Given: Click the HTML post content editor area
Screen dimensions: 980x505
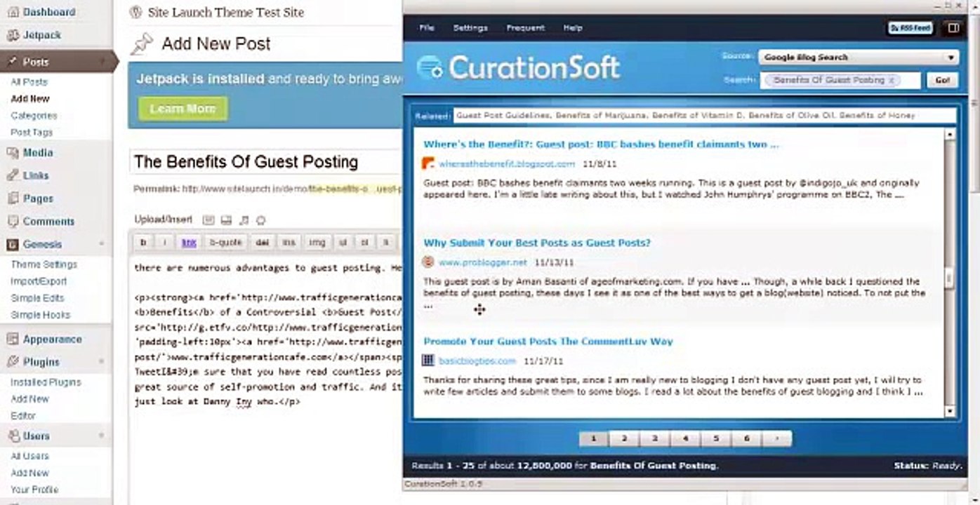Looking at the screenshot, I should (x=266, y=379).
